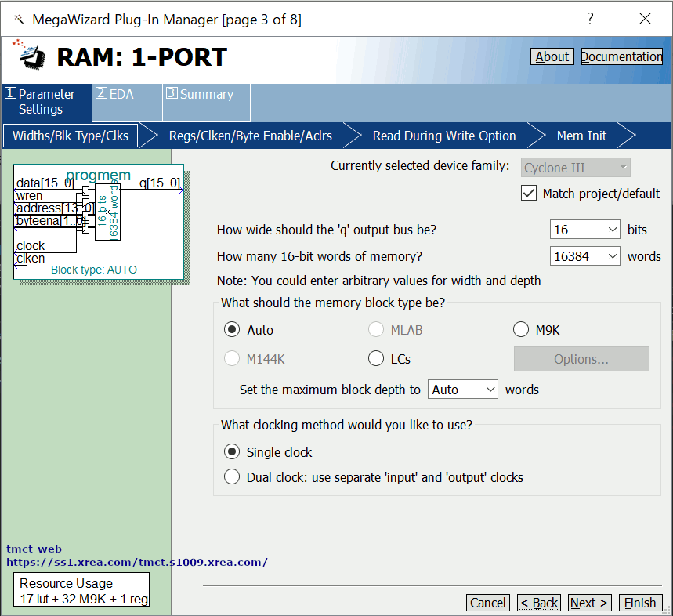This screenshot has height=616, width=673.
Task: Click arrow after Mem Init step
Action: [627, 136]
